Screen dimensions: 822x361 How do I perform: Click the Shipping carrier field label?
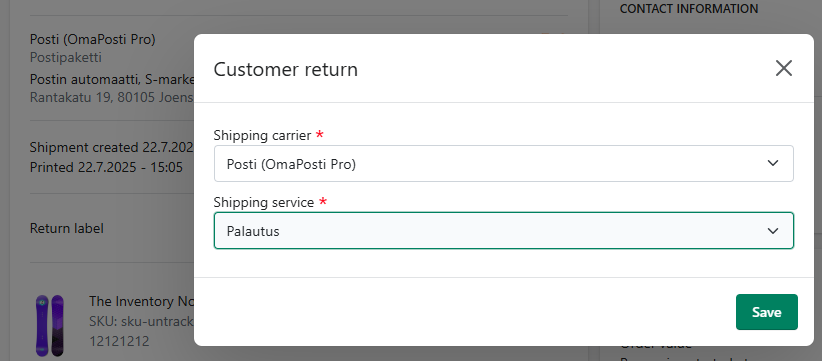pyautogui.click(x=263, y=135)
